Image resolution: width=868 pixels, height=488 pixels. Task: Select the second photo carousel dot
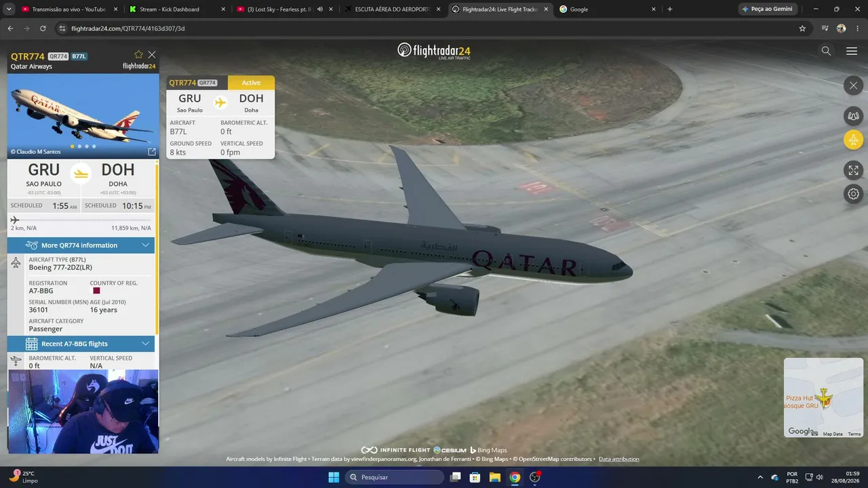coord(79,146)
